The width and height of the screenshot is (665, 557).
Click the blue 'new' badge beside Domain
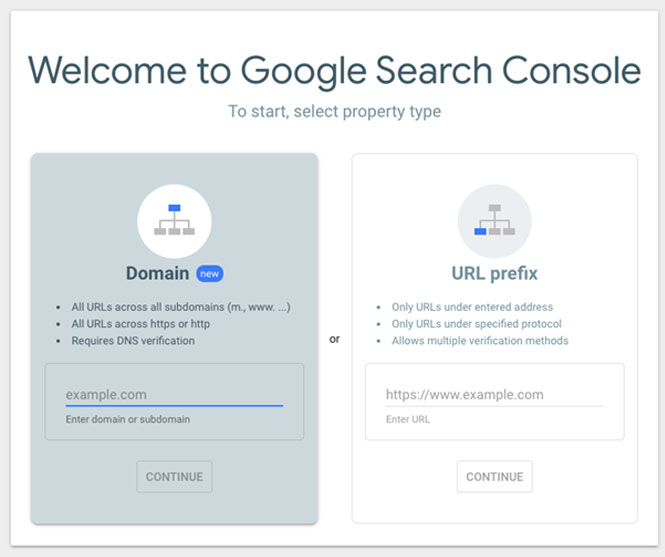[x=210, y=274]
